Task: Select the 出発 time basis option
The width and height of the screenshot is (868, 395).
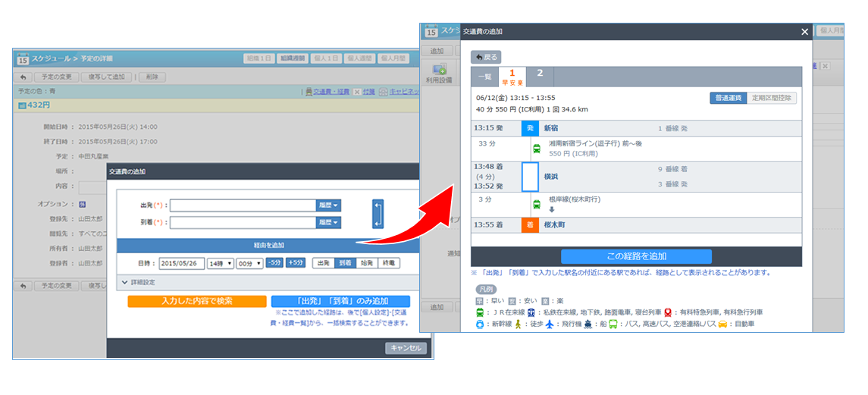Action: [x=324, y=263]
